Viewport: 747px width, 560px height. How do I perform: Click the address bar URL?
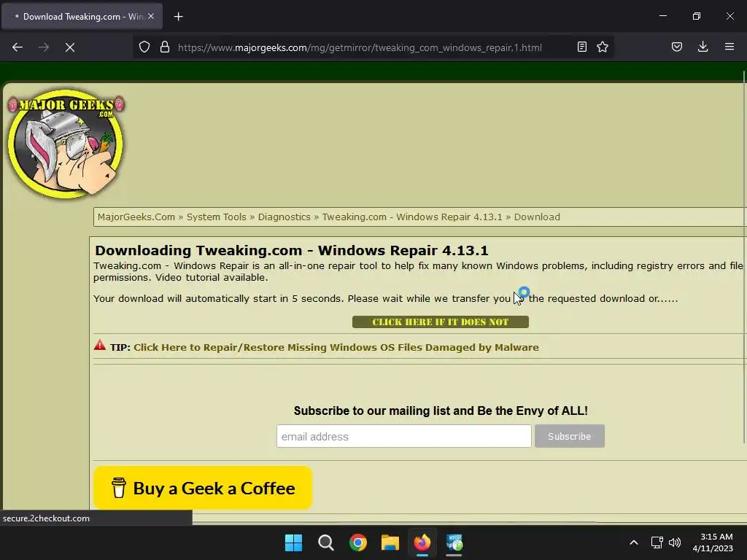click(360, 47)
